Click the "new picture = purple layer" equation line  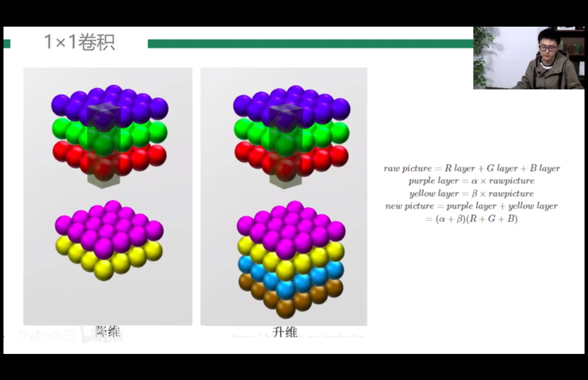tap(471, 206)
